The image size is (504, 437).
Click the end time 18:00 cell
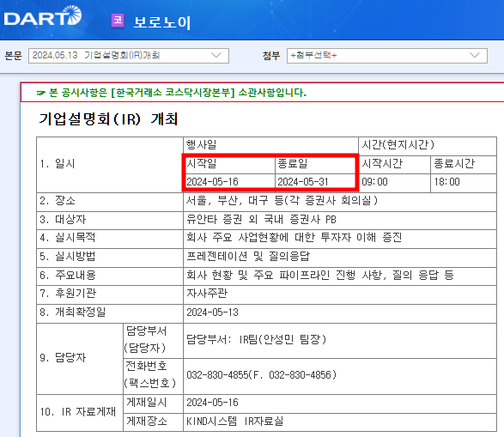(464, 182)
